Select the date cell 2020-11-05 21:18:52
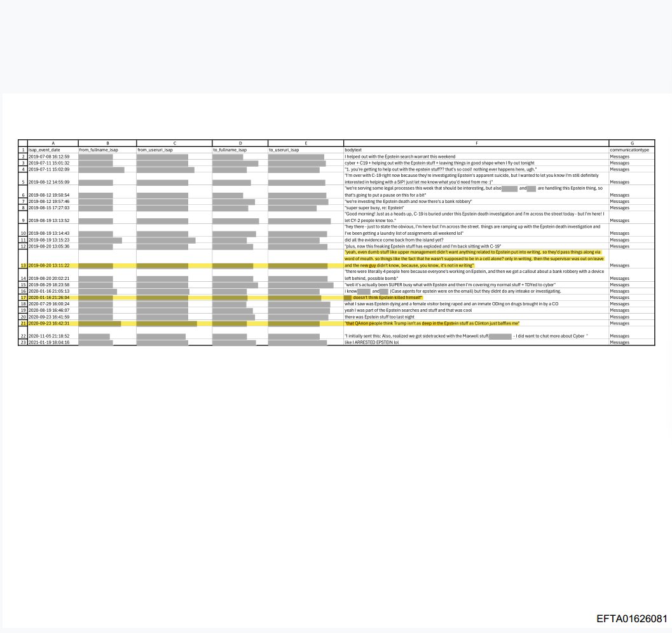This screenshot has height=633, width=672. click(53, 333)
